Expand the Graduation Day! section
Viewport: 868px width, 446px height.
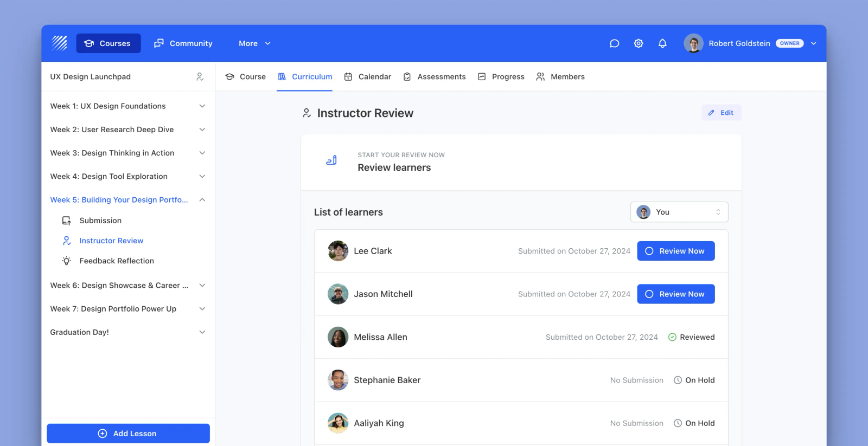point(202,332)
